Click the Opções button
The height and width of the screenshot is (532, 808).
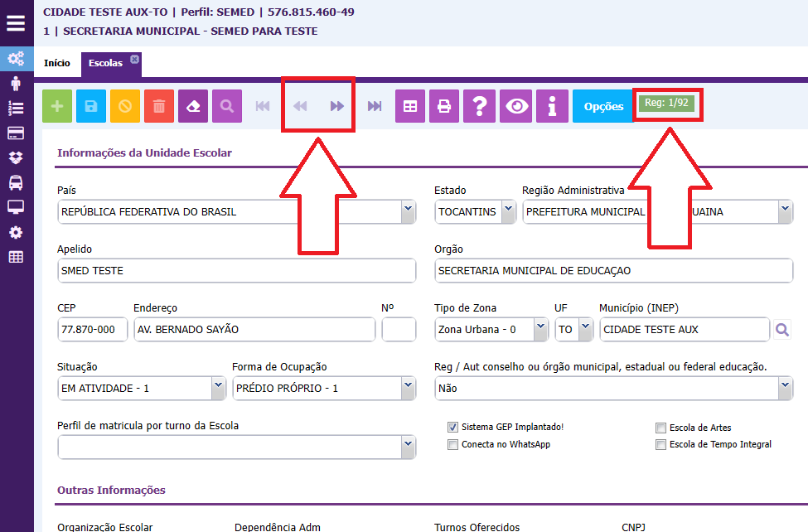(603, 106)
